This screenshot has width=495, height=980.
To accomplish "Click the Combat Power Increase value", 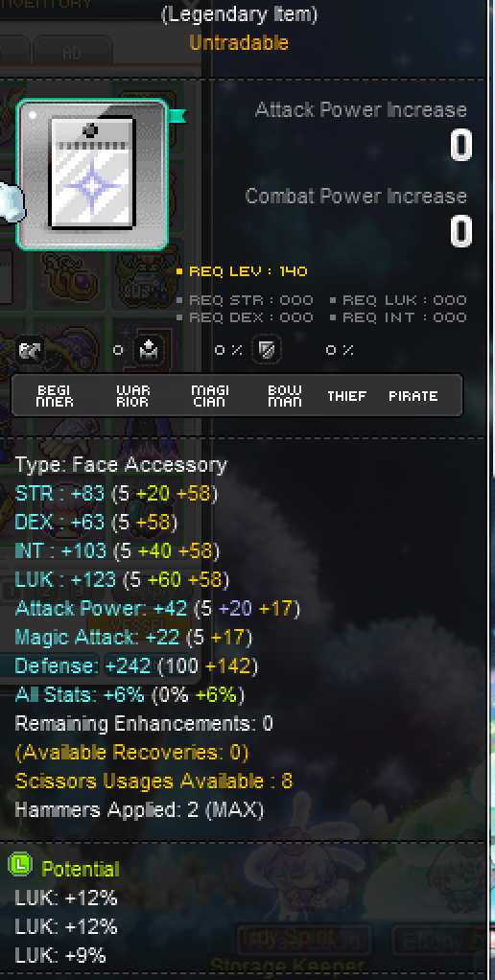I will pyautogui.click(x=460, y=232).
